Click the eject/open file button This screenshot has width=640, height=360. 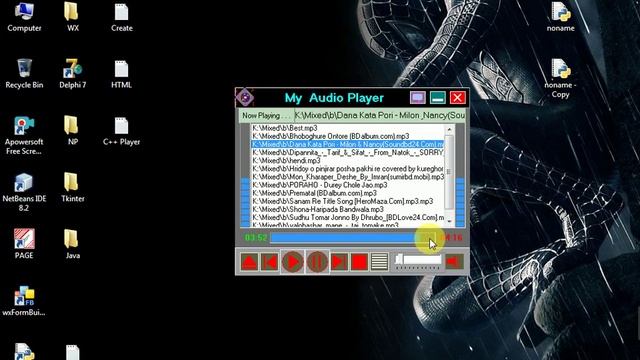249,262
